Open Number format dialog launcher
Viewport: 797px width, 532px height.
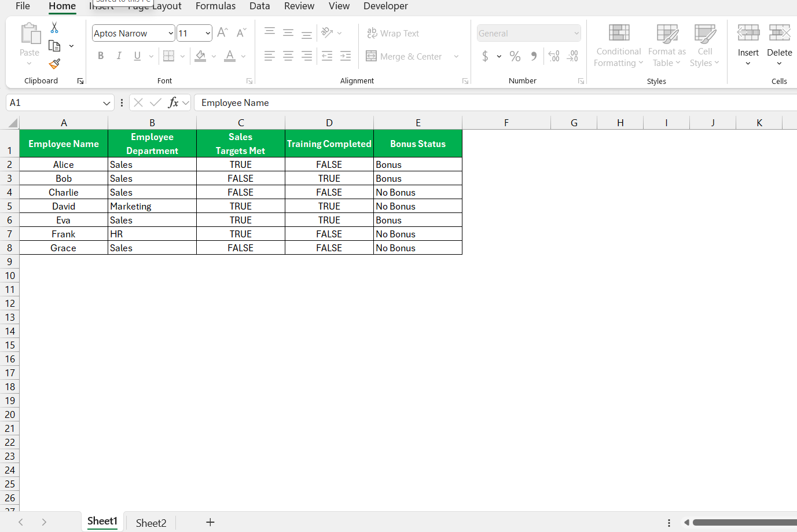point(581,82)
